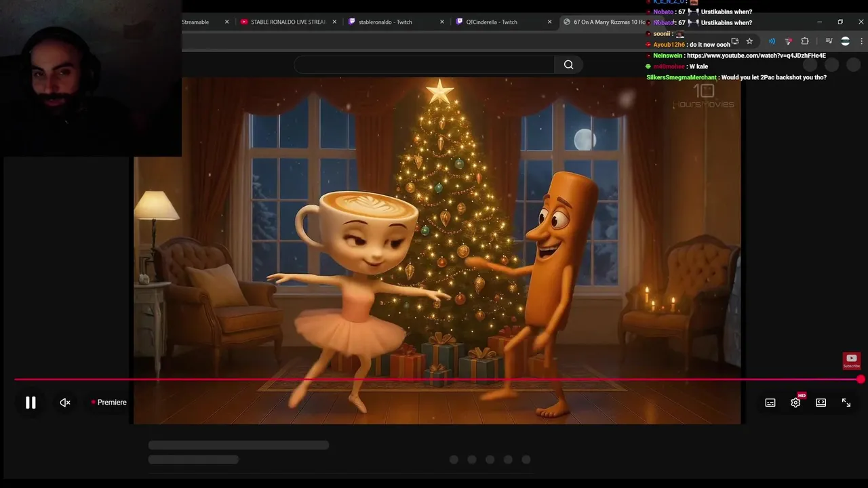Click the install app icon in address bar
Image resolution: width=868 pixels, height=488 pixels.
click(734, 41)
